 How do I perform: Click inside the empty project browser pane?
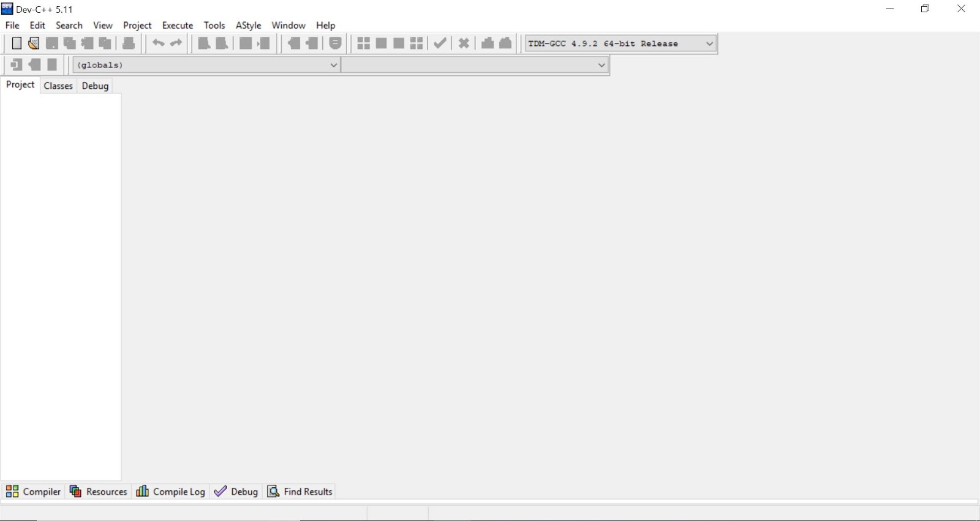coord(61,287)
